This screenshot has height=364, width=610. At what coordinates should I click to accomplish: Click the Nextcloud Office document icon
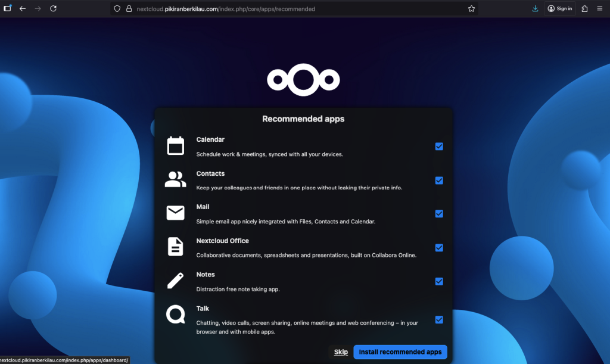coord(176,247)
